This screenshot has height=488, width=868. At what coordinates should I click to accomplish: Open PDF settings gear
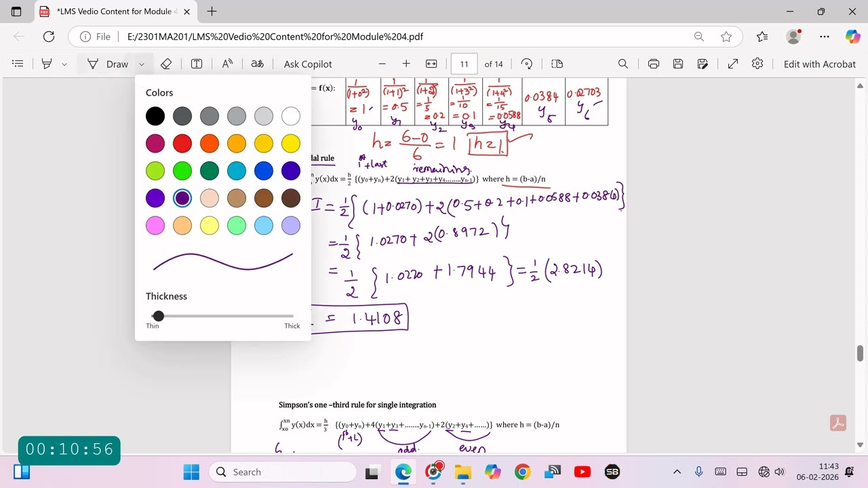tap(757, 64)
